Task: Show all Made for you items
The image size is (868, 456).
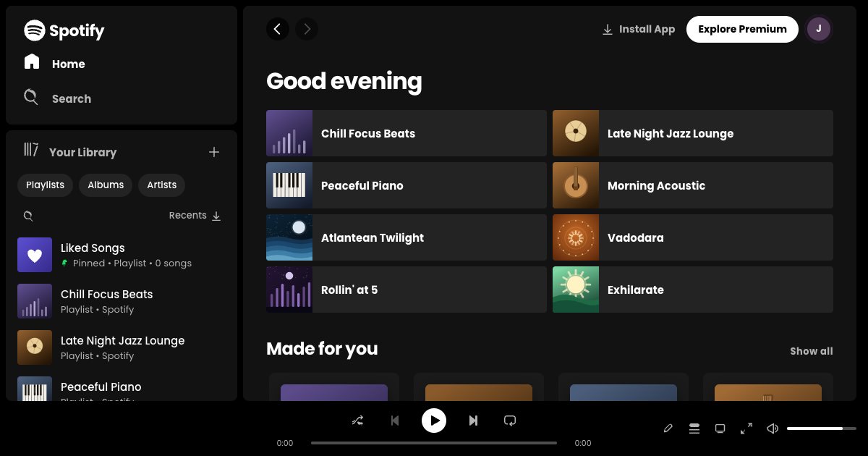Action: pos(812,351)
